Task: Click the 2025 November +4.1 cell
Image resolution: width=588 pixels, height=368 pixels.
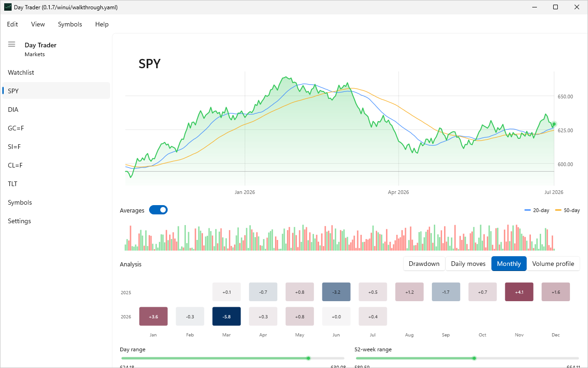Action: 519,292
